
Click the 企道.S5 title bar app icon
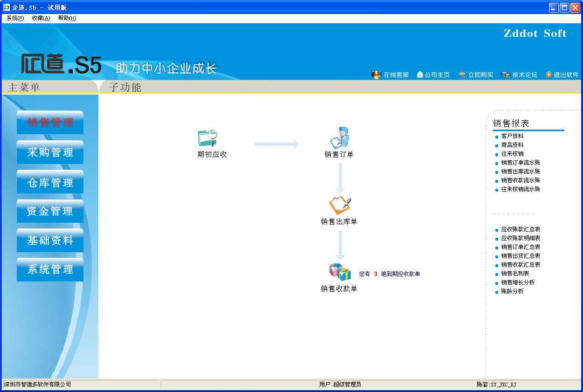pos(7,7)
